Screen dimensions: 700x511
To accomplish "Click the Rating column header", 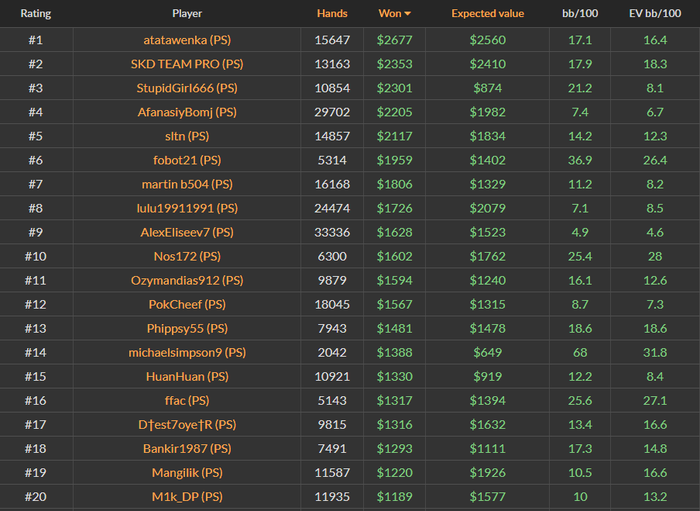I will click(x=36, y=14).
